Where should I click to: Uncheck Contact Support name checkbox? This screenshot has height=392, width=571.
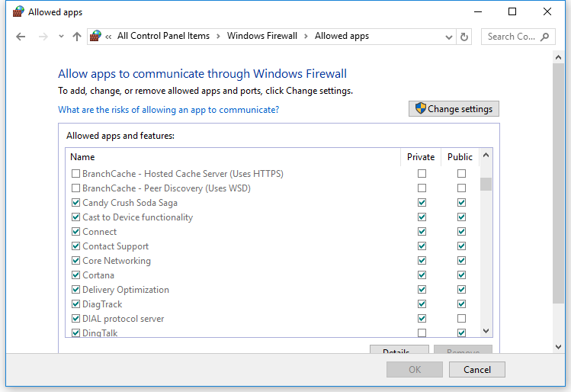75,246
